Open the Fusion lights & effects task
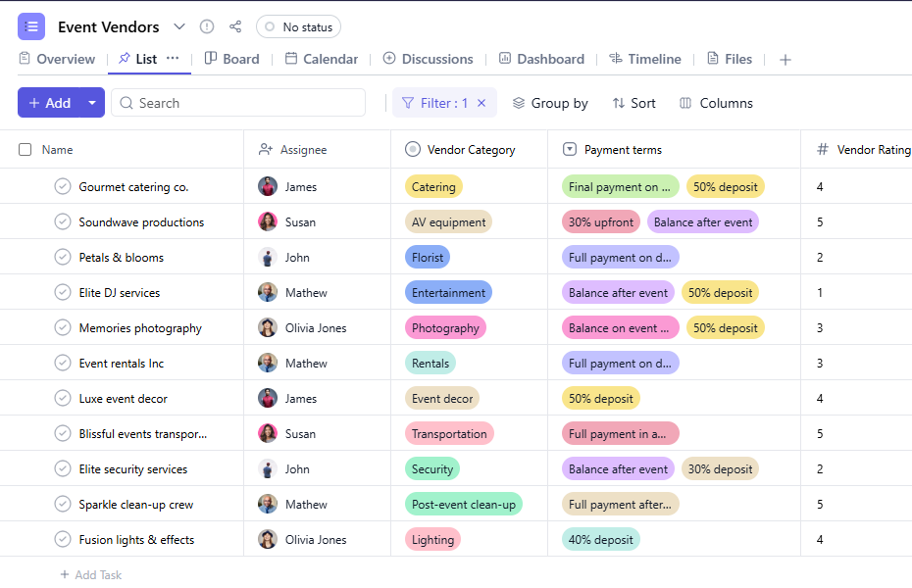The height and width of the screenshot is (588, 912). tap(136, 540)
